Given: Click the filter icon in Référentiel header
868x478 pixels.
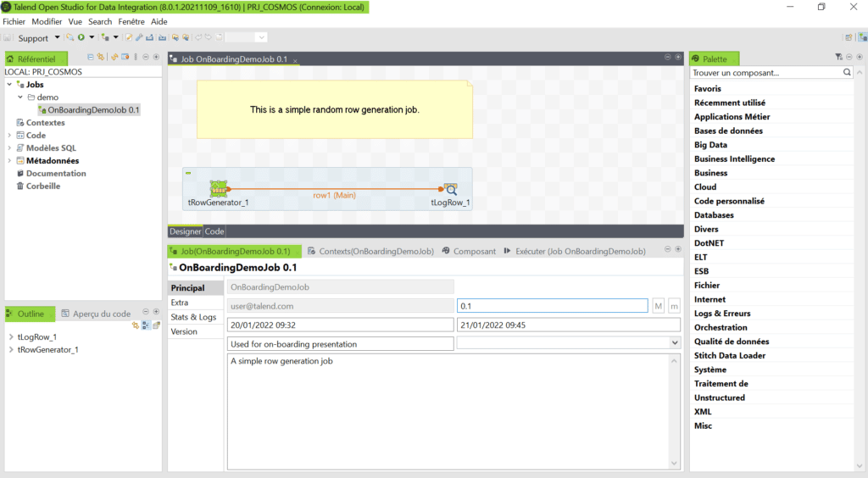Looking at the screenshot, I should point(125,57).
